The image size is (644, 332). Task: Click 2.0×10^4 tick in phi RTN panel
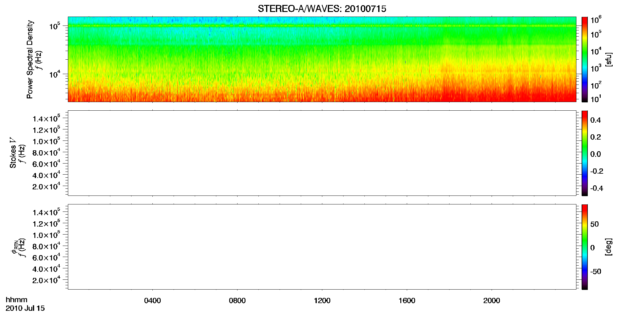46,279
